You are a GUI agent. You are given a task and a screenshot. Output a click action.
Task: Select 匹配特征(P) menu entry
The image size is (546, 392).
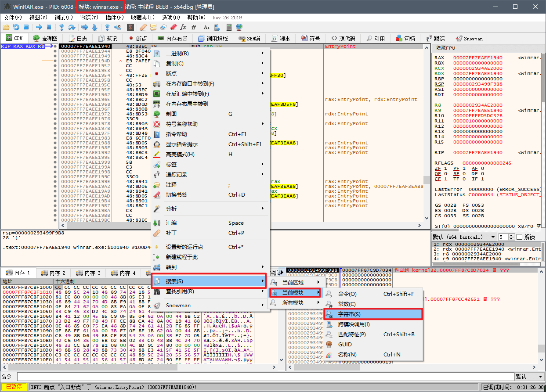373,334
